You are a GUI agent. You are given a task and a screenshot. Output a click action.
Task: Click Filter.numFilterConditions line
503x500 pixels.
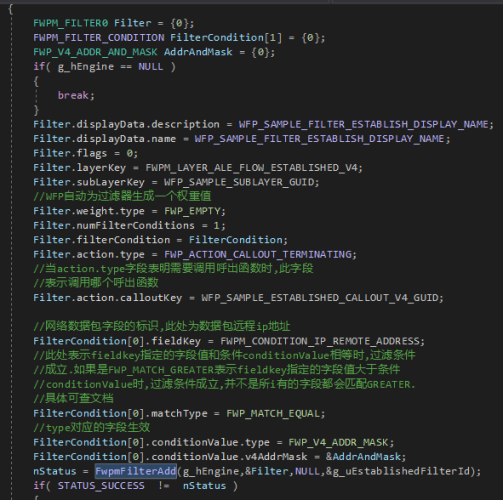click(129, 225)
